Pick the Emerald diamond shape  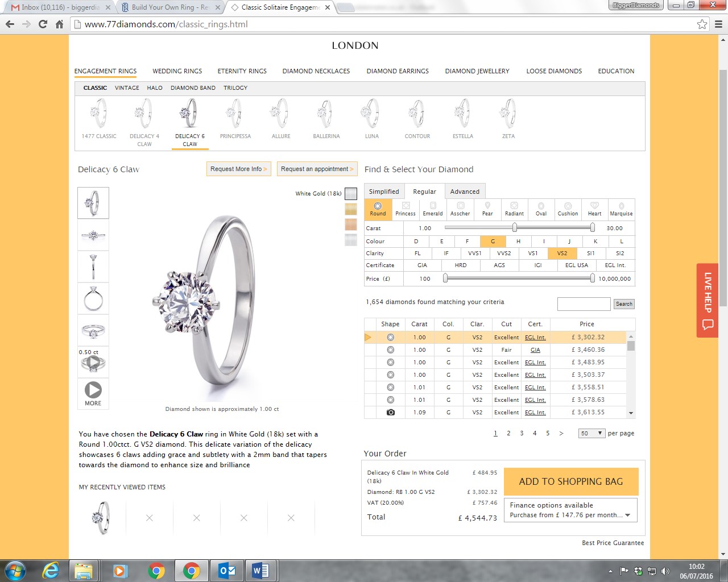(433, 209)
